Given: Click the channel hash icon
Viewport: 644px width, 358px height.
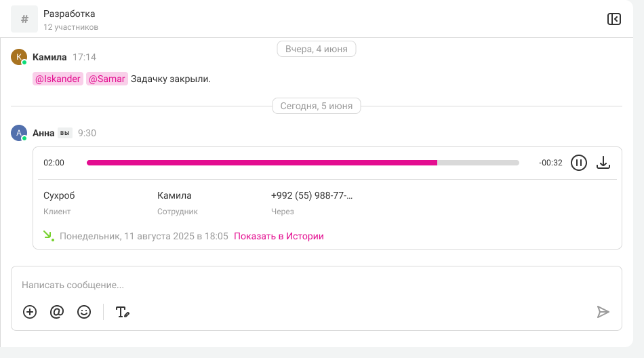Looking at the screenshot, I should click(x=24, y=19).
